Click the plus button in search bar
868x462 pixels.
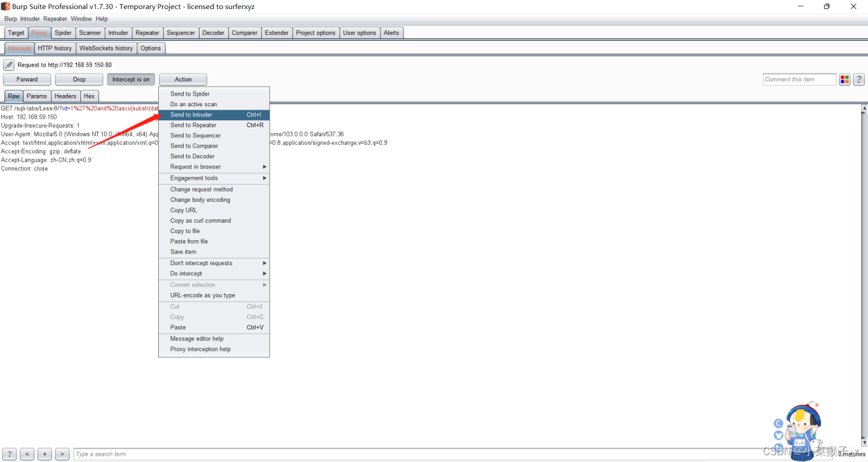pyautogui.click(x=45, y=454)
